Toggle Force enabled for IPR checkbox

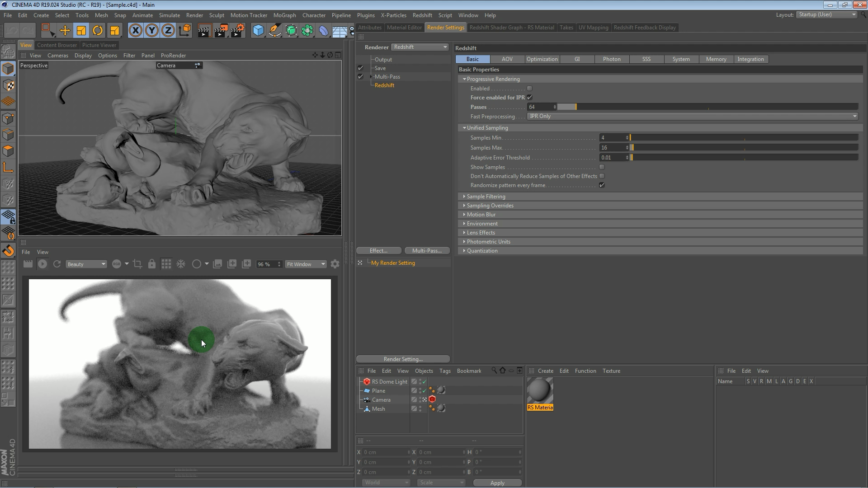[x=529, y=98]
